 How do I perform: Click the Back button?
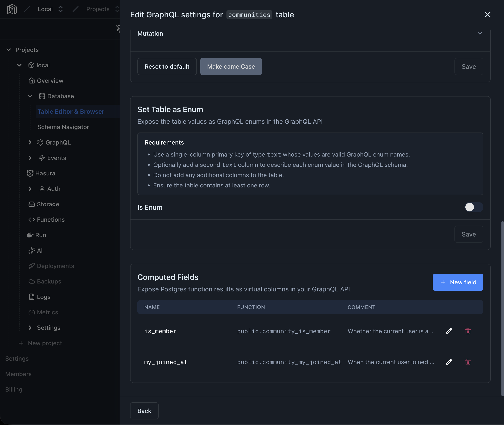coord(144,411)
